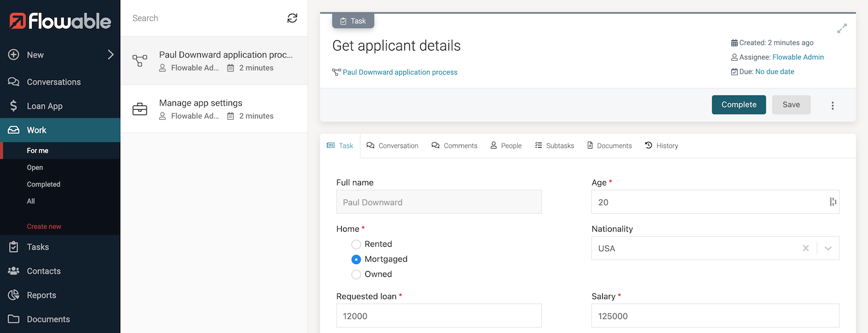Switch to the Documents tab
Screen dimensions: 868x333
[x=609, y=146]
